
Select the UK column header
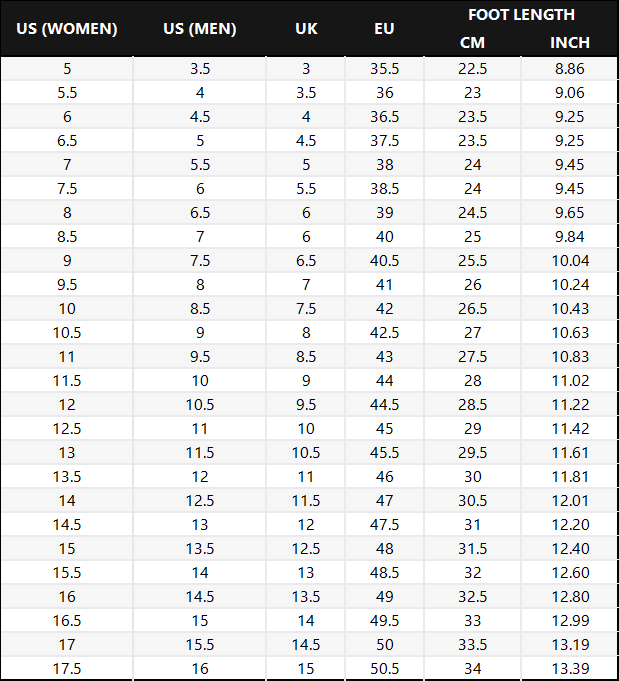[306, 28]
